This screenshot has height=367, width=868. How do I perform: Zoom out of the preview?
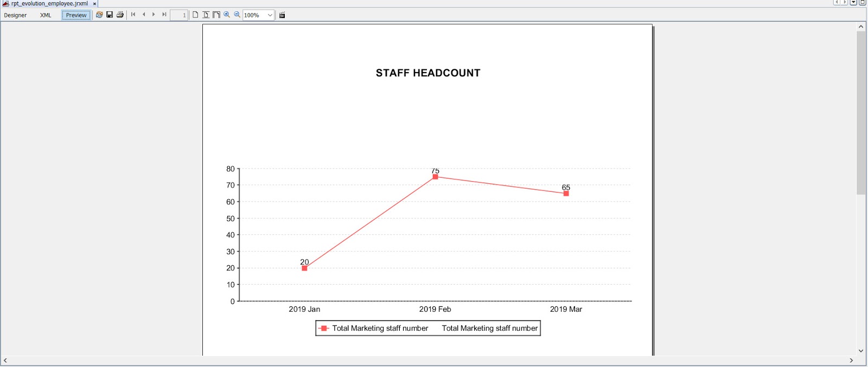click(237, 15)
